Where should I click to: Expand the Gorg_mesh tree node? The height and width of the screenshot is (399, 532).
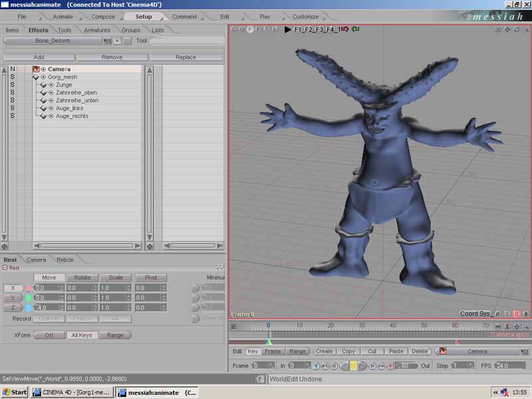point(43,77)
